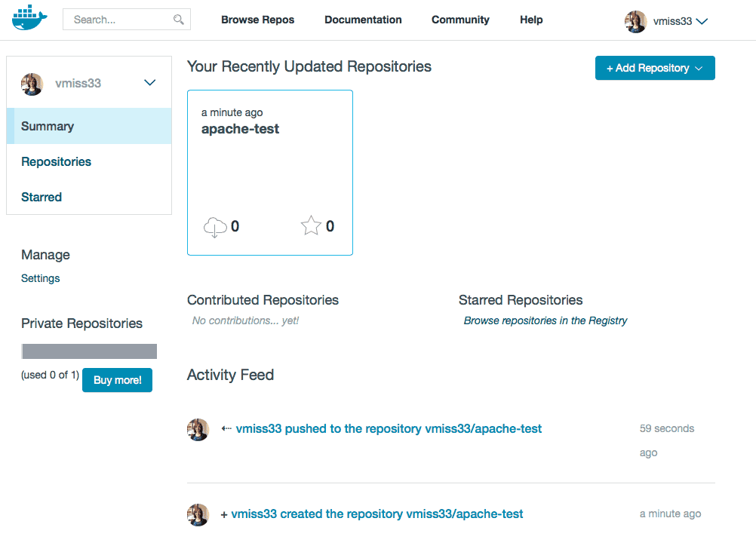
Task: Click the Manage heading in sidebar
Action: [45, 255]
